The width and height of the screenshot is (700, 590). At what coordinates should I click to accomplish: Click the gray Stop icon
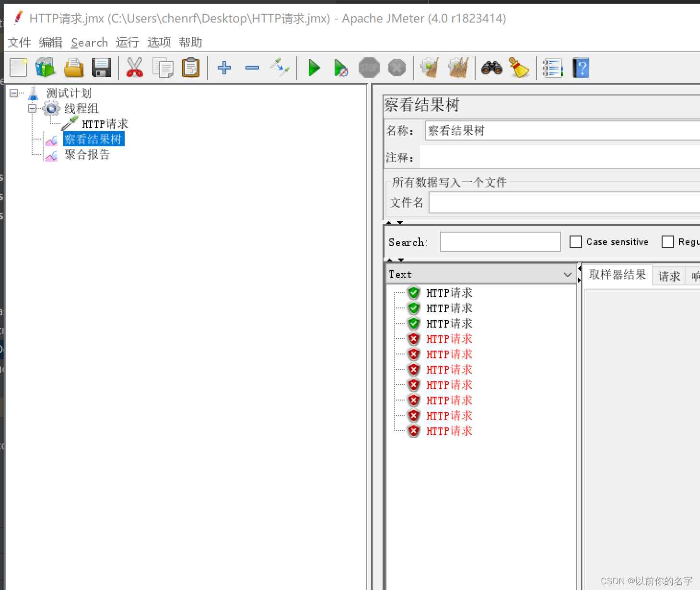coord(369,68)
